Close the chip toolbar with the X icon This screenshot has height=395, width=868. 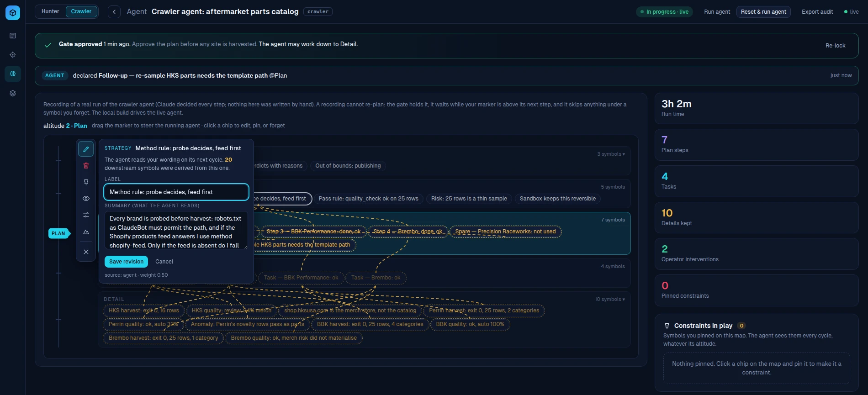pos(86,252)
